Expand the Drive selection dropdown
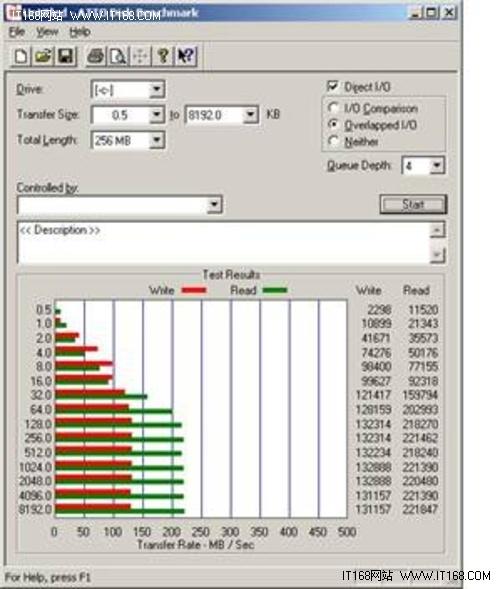This screenshot has height=589, width=500. click(156, 90)
